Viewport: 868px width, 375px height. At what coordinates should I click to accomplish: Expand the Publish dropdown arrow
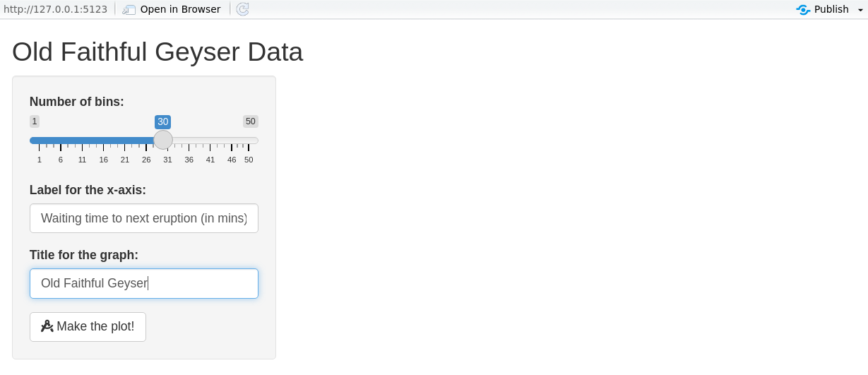pyautogui.click(x=860, y=10)
